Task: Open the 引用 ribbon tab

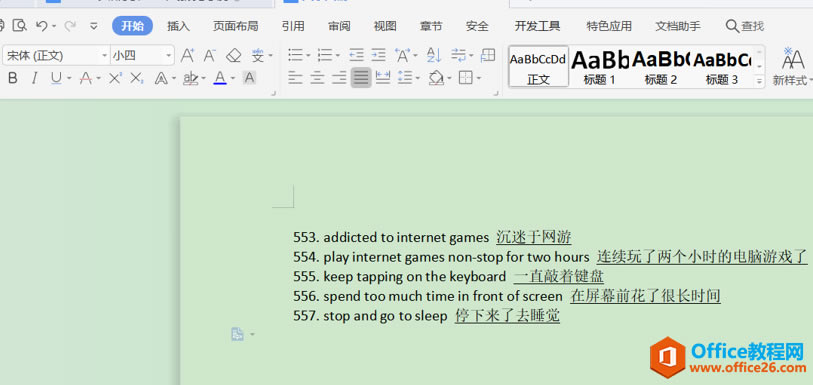Action: point(293,26)
